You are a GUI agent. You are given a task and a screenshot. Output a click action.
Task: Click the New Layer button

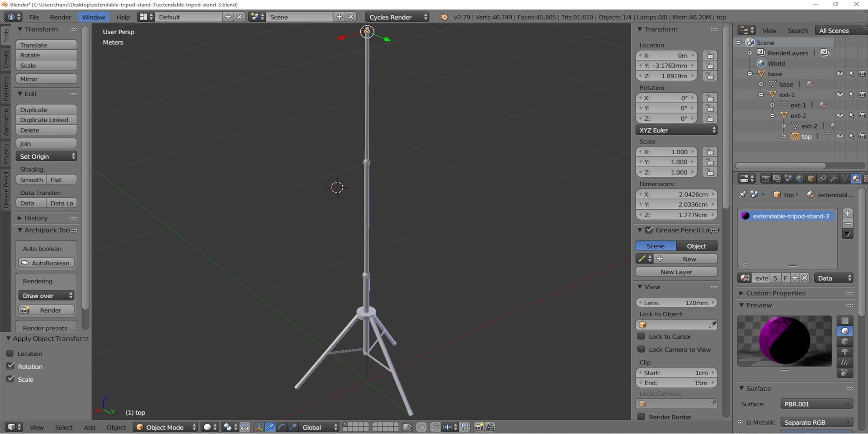coord(676,272)
